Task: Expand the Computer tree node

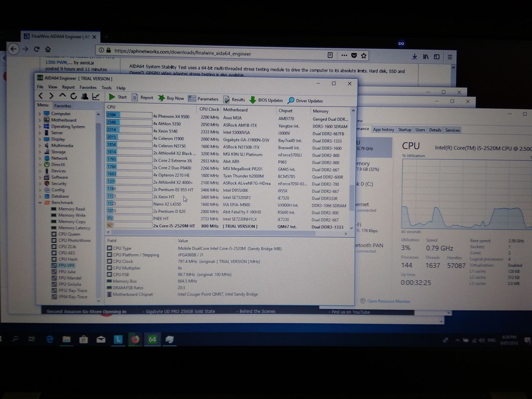Action: 40,114
